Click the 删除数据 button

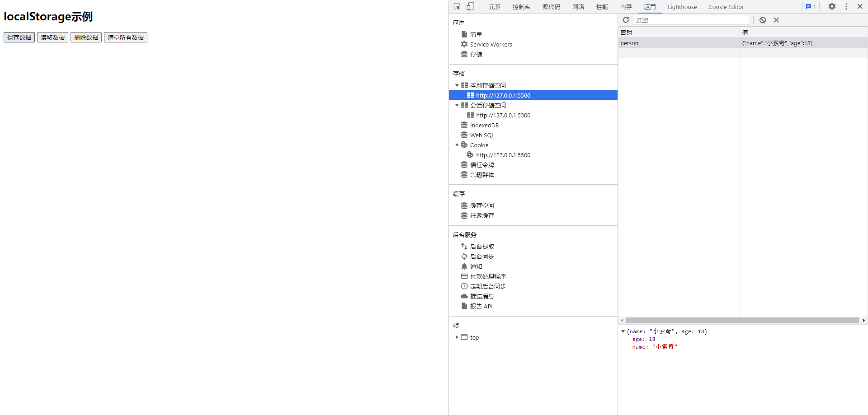pos(86,37)
